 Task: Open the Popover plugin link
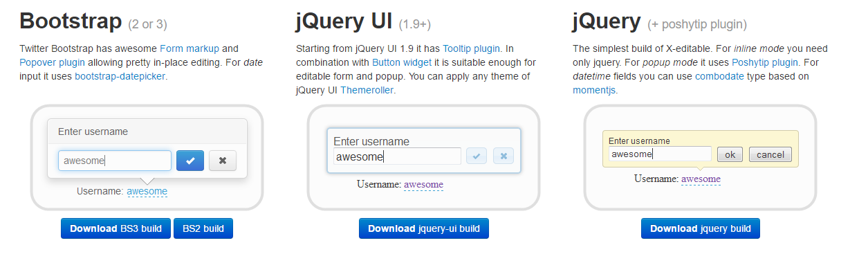[53, 63]
